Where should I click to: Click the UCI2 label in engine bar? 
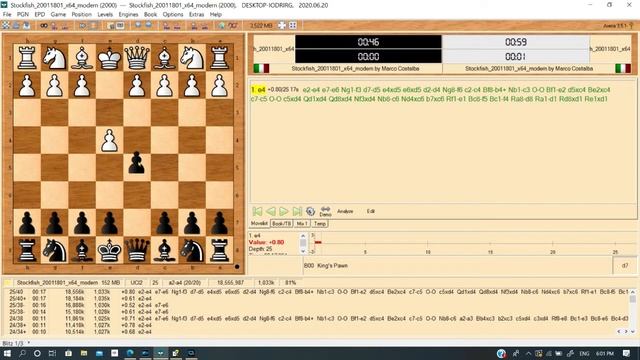click(136, 282)
